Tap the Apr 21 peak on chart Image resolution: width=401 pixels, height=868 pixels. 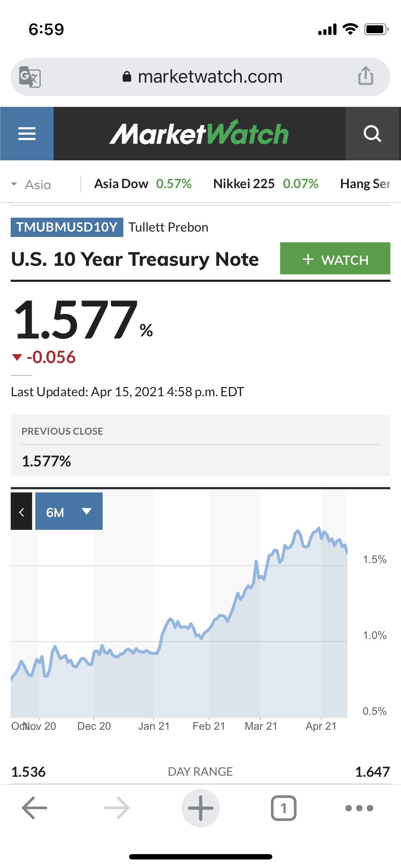point(319,528)
